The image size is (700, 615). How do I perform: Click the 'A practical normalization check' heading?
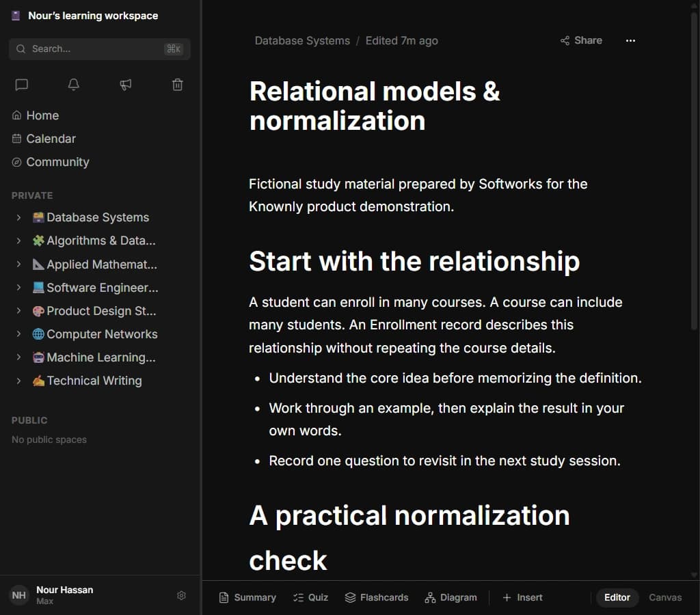pyautogui.click(x=409, y=538)
